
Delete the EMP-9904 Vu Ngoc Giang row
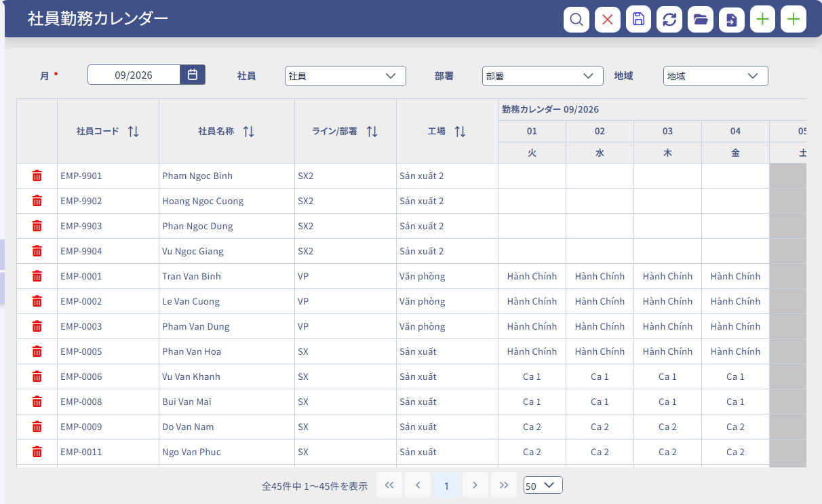37,251
